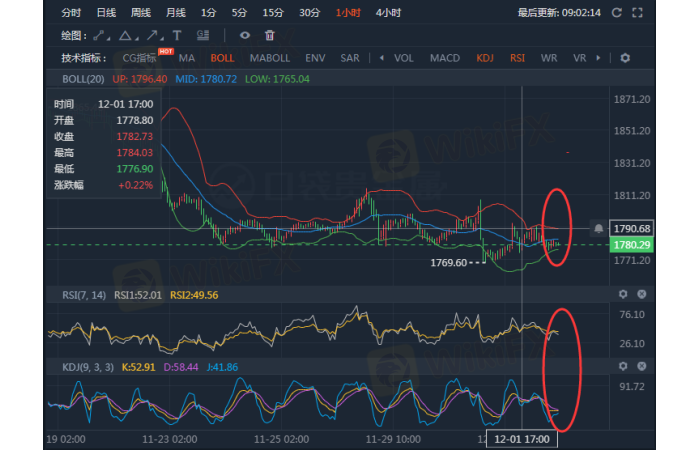
Task: Set price alert with the bell icon
Action: [598, 228]
